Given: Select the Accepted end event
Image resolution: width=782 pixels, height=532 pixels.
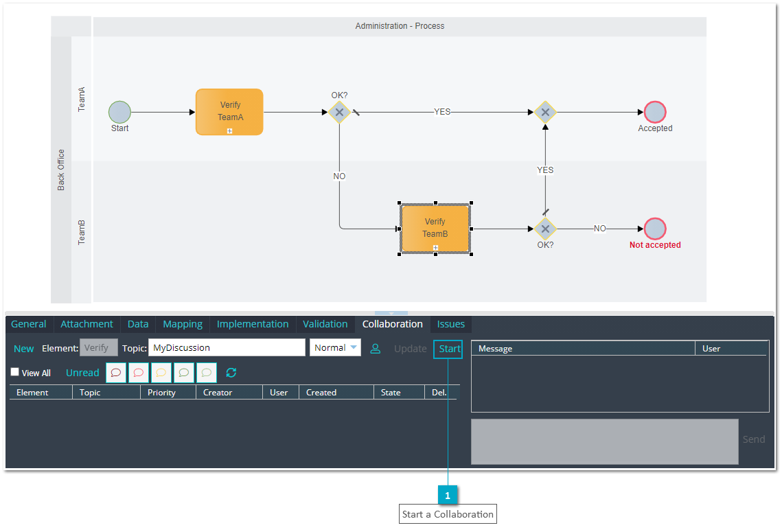Looking at the screenshot, I should 655,112.
